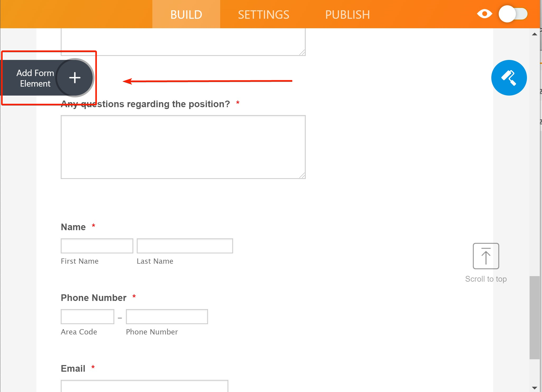Focus the Phone Number input box
This screenshot has height=392, width=542.
(x=167, y=317)
